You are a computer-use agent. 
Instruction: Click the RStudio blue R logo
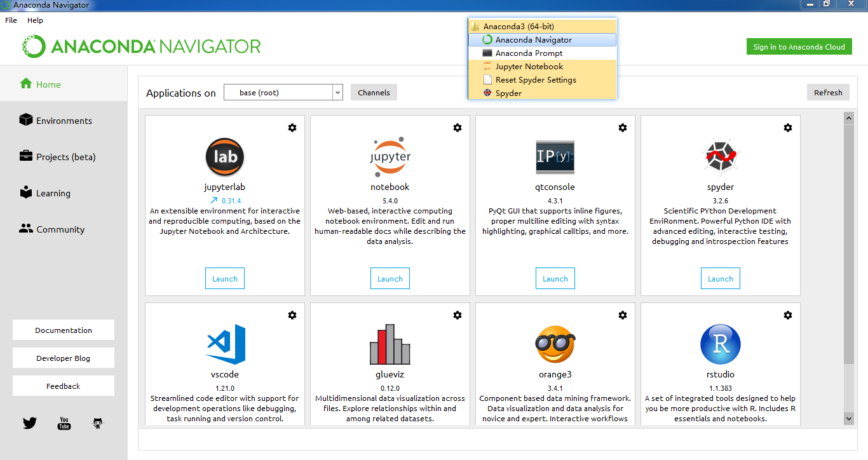pyautogui.click(x=721, y=344)
